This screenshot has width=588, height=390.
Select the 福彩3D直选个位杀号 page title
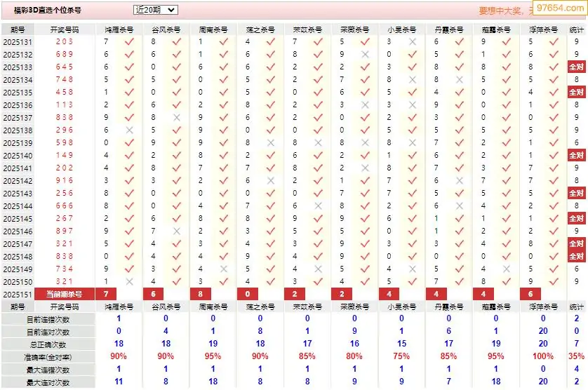[x=48, y=10]
